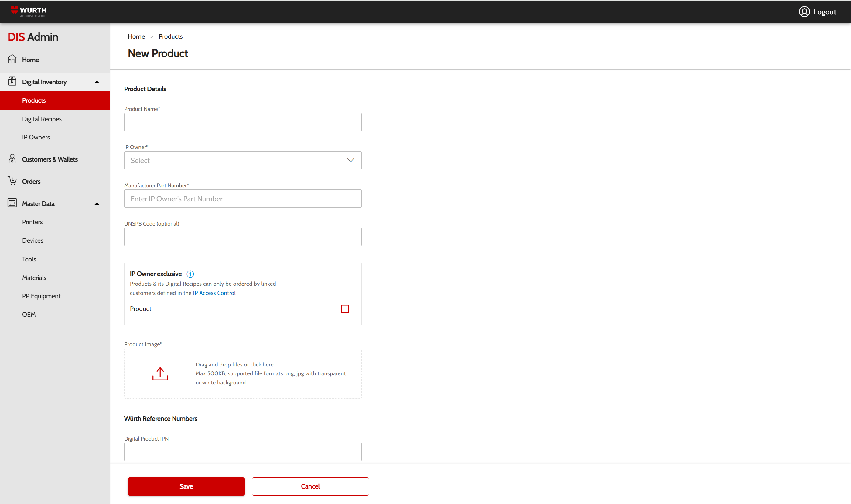
Task: Open Digital Recipes in the sidebar
Action: (x=42, y=119)
